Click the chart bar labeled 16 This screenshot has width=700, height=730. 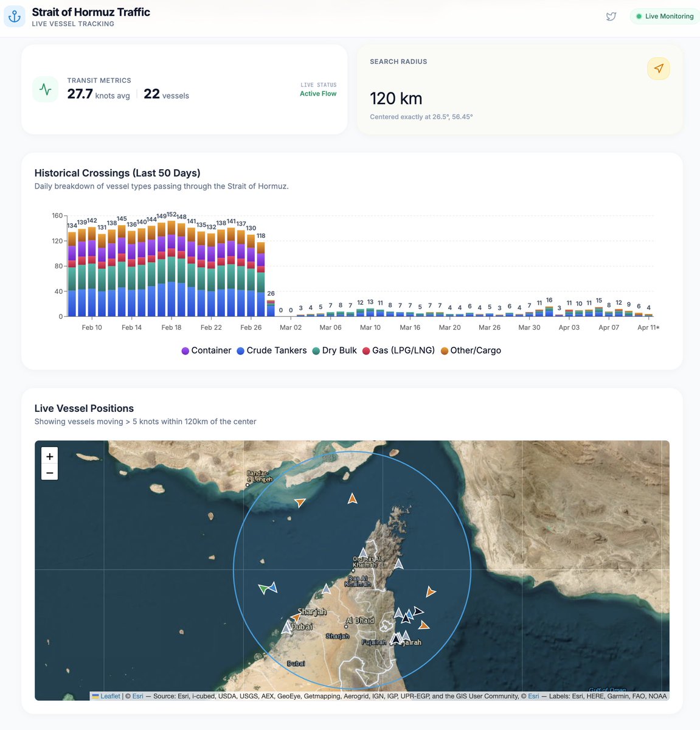(x=549, y=311)
